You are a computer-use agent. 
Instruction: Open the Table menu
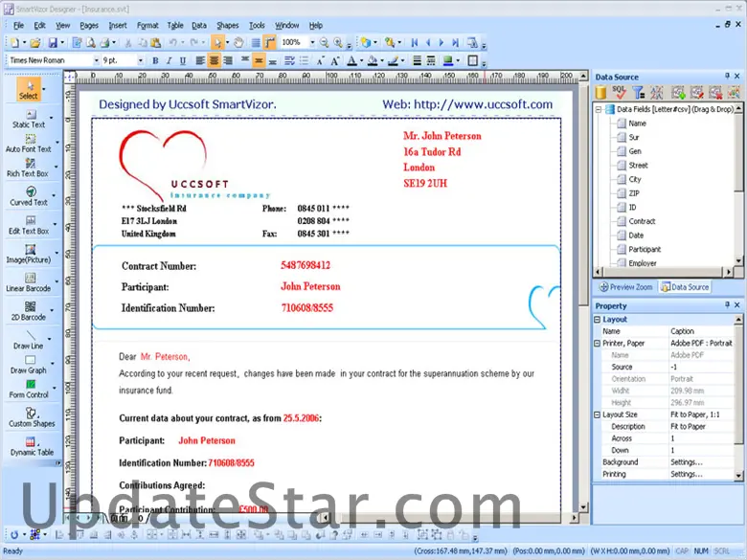coord(175,25)
